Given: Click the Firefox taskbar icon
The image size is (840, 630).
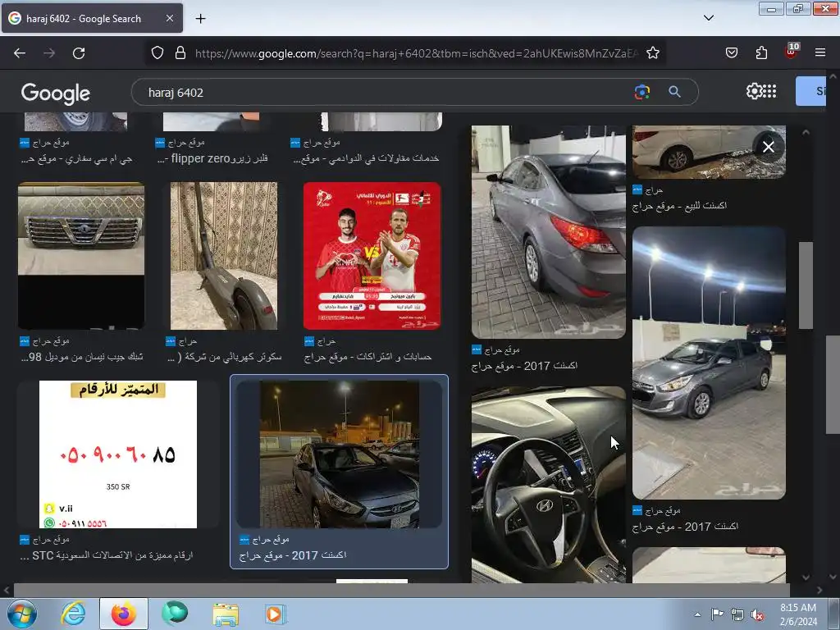Looking at the screenshot, I should click(124, 614).
